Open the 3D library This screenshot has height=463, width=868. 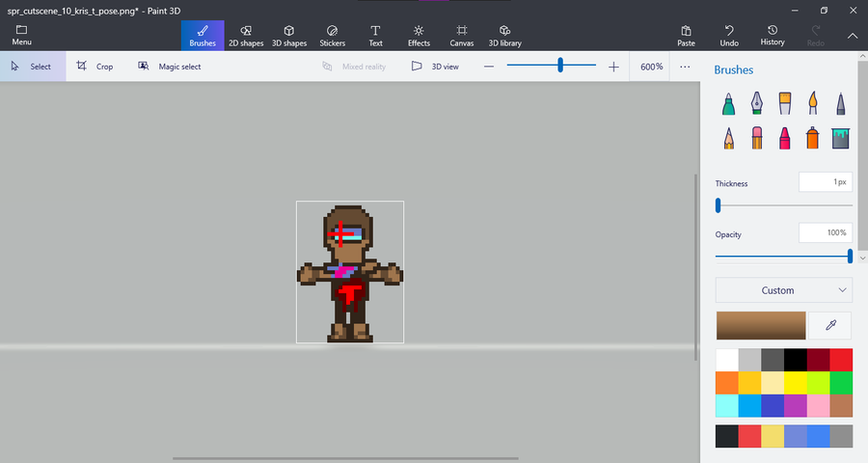click(x=504, y=36)
